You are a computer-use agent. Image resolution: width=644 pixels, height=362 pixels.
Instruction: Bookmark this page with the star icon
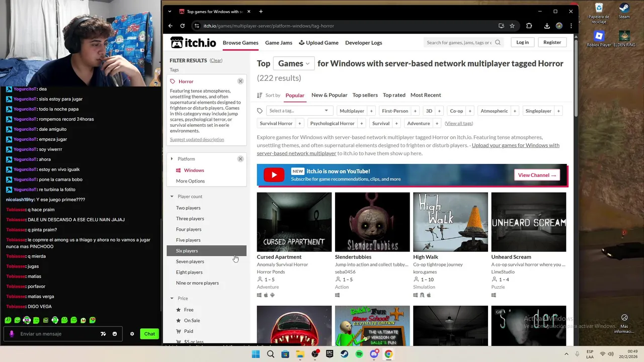pyautogui.click(x=512, y=26)
